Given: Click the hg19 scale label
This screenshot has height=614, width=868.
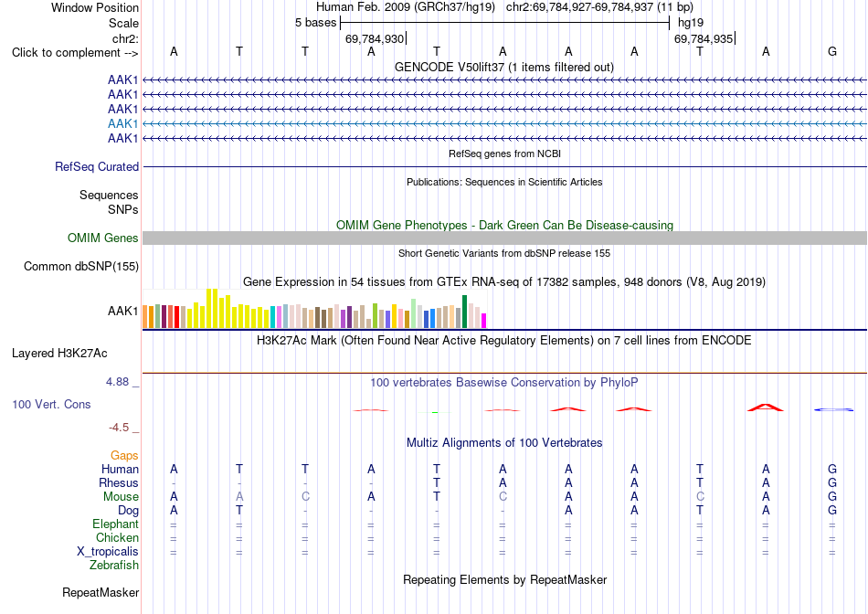Looking at the screenshot, I should [x=691, y=23].
